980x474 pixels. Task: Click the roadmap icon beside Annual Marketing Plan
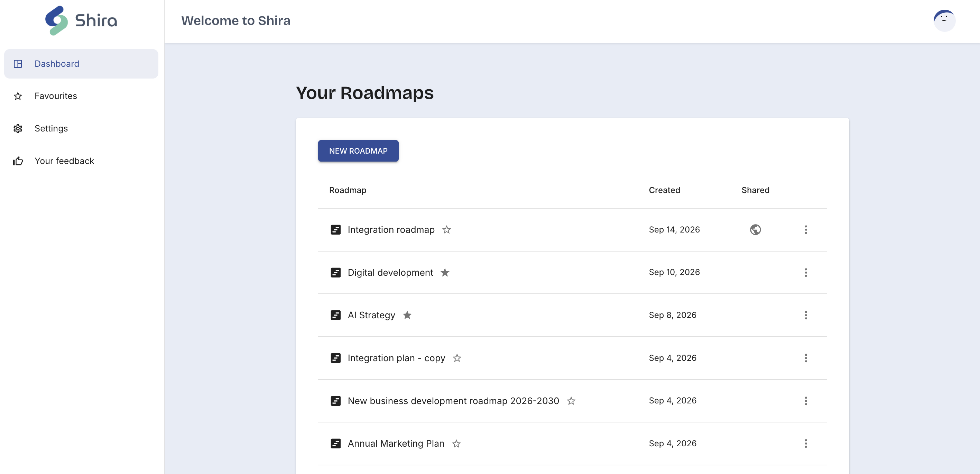pos(335,444)
